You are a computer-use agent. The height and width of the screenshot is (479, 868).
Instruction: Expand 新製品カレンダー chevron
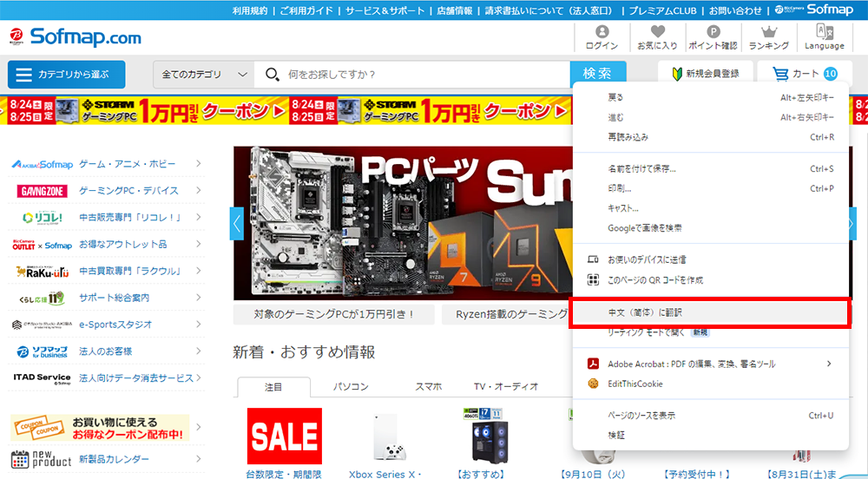[198, 459]
